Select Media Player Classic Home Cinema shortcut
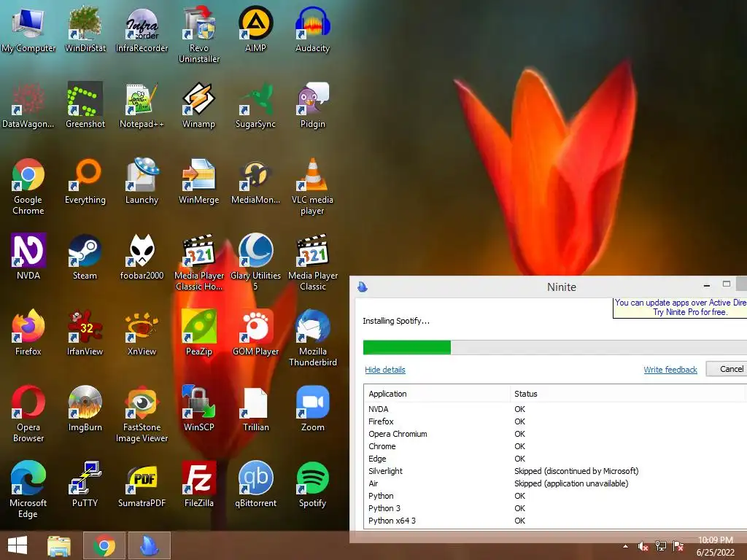This screenshot has width=747, height=560. click(198, 262)
